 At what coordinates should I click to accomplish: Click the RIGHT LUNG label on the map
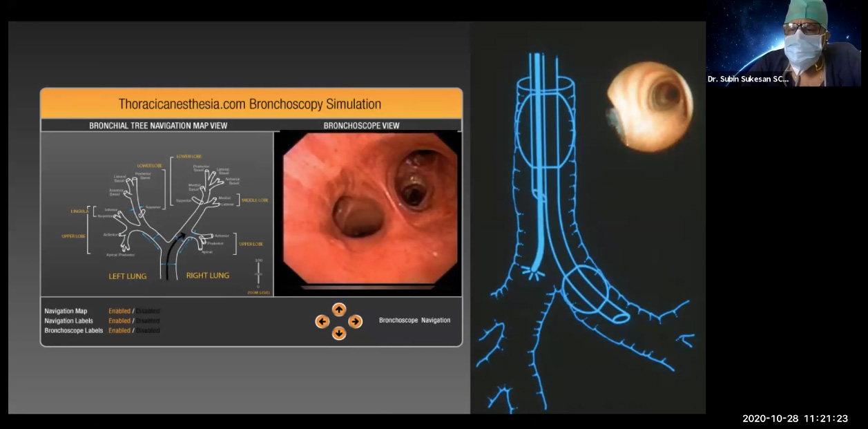207,276
